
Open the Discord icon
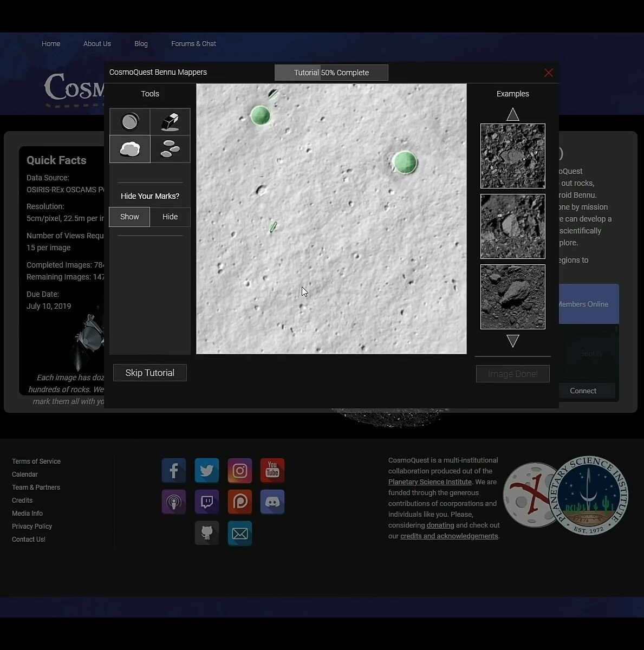coord(272,502)
